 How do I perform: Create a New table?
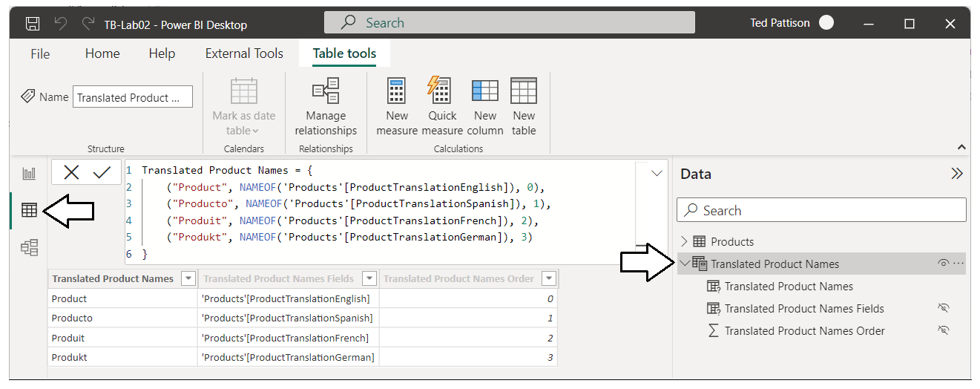[524, 107]
